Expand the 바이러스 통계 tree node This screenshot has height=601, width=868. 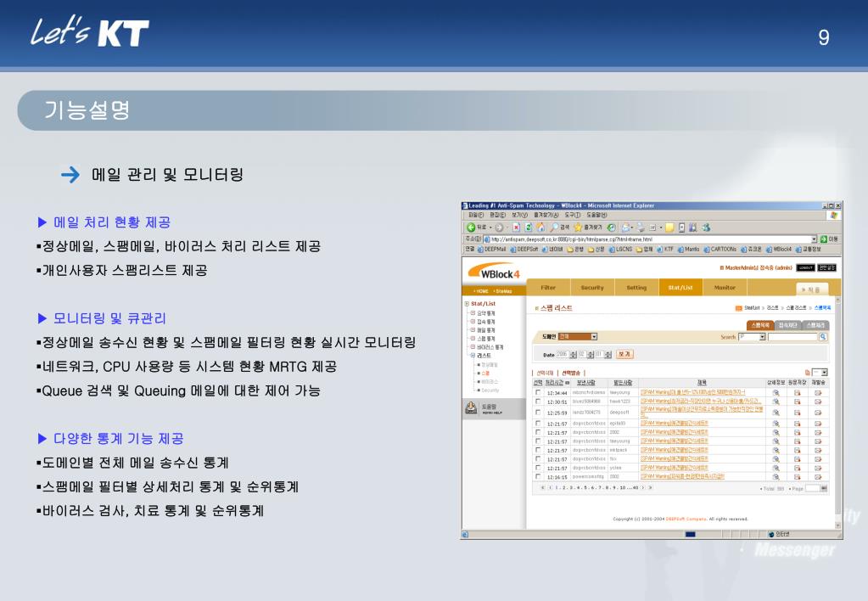point(473,347)
